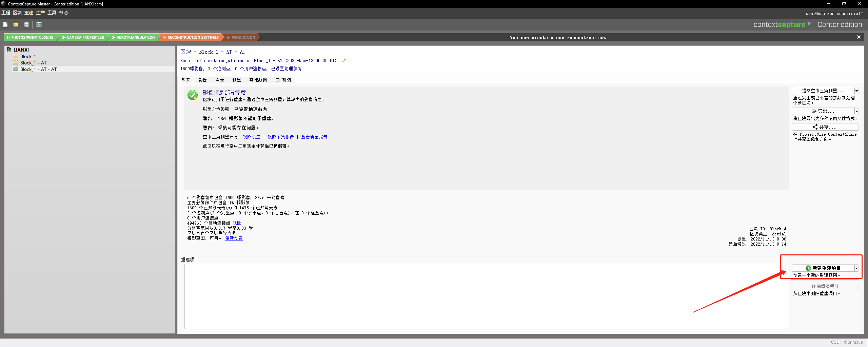Open the dropdown arrow next to 提交空中三角测量

point(856,90)
